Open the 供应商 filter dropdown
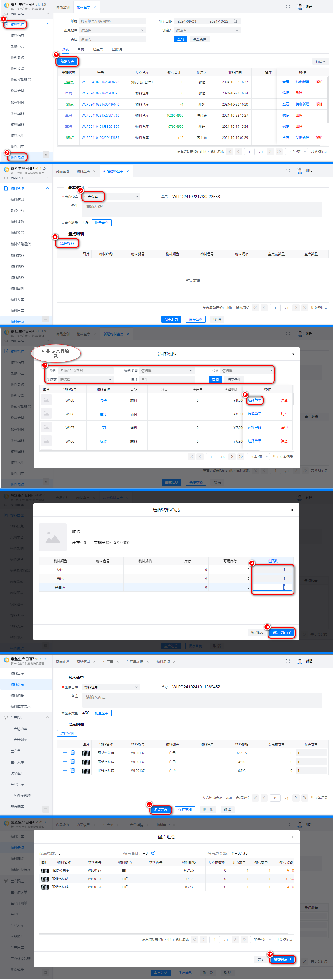The width and height of the screenshot is (333, 980). 86,379
